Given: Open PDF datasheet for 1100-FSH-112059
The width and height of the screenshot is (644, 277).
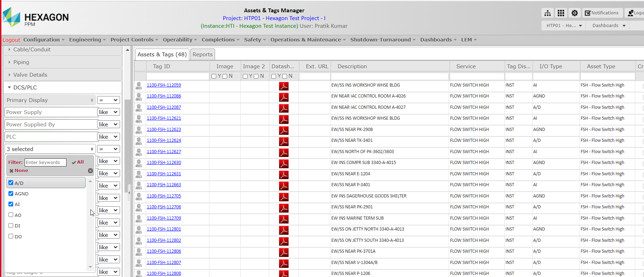Looking at the screenshot, I should (x=284, y=86).
